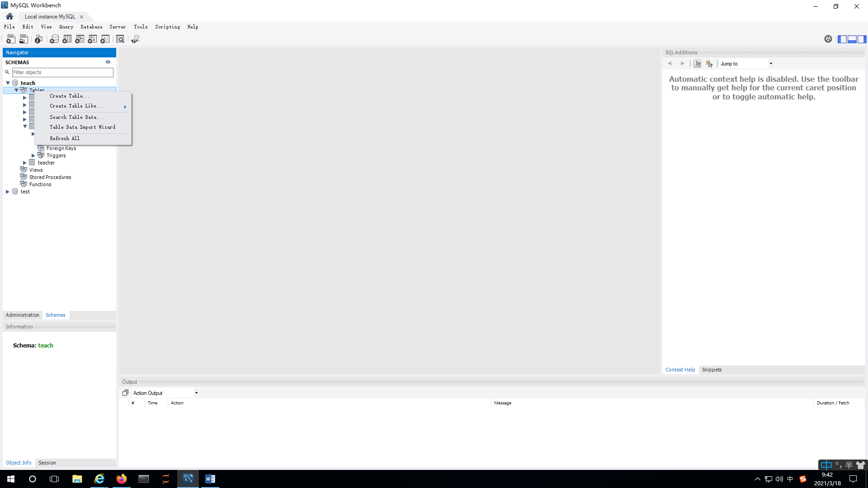Toggle the bottom output panel visibility
This screenshot has width=868, height=488.
click(852, 39)
